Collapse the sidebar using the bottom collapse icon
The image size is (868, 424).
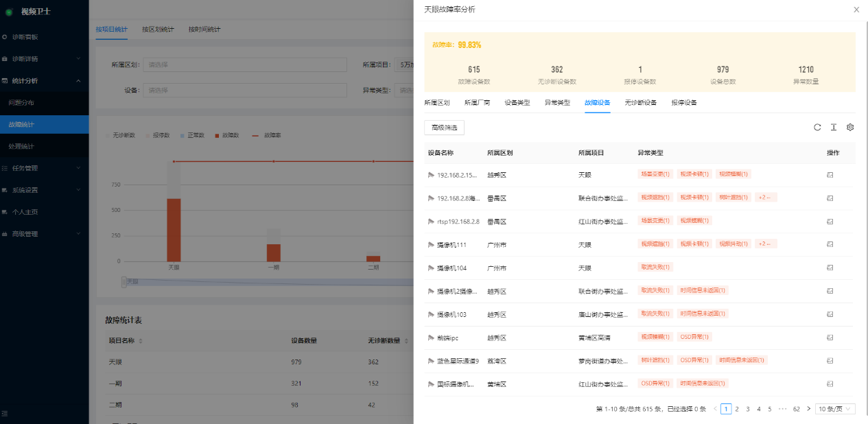[x=5, y=414]
